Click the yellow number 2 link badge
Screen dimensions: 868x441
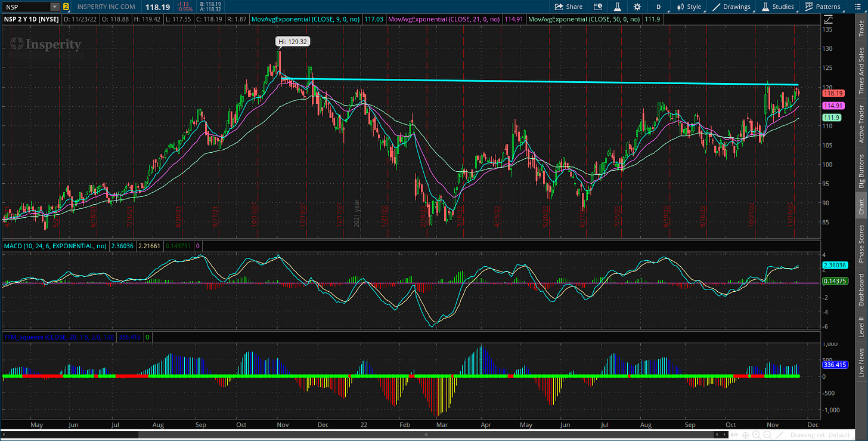tap(66, 7)
